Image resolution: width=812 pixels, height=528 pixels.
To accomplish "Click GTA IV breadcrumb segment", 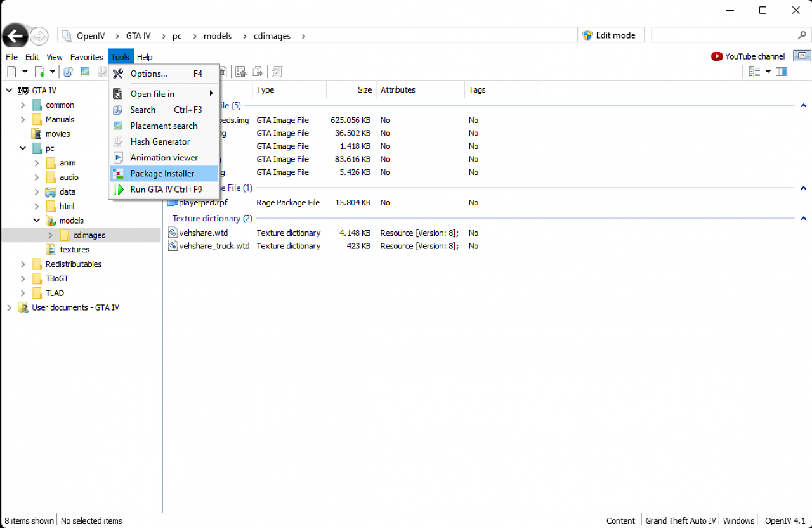I will pyautogui.click(x=138, y=36).
